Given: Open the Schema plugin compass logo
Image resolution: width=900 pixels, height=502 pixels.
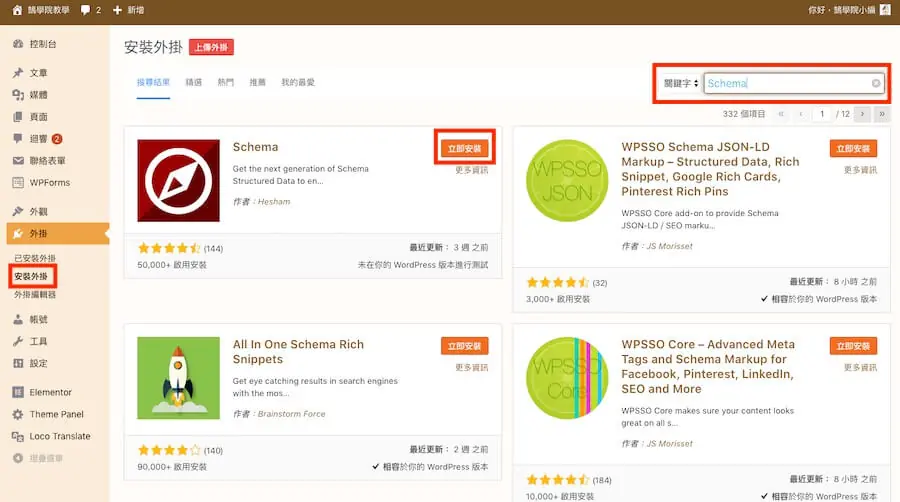Looking at the screenshot, I should (179, 180).
